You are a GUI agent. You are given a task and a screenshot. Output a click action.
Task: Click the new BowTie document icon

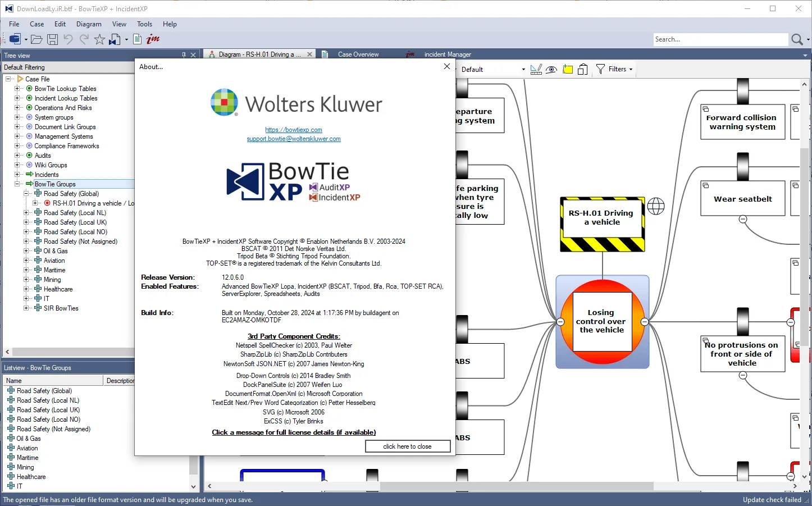click(115, 39)
